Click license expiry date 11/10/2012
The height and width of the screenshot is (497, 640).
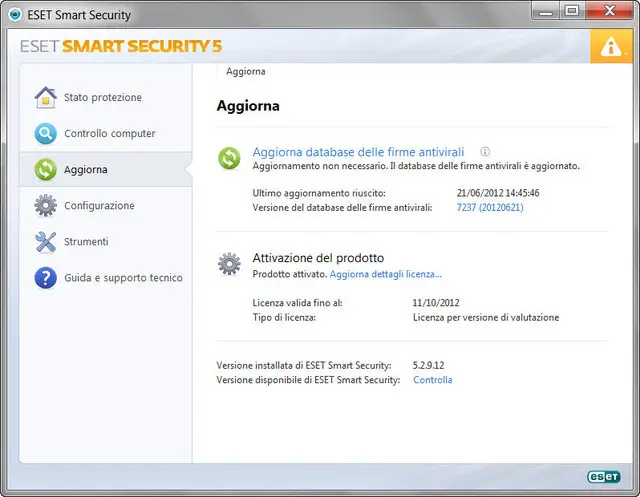point(436,303)
